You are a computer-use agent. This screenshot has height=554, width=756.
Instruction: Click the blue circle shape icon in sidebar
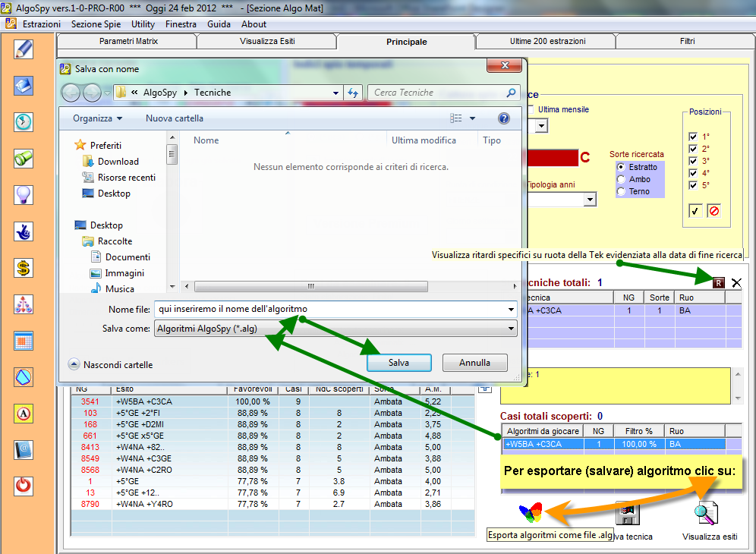(23, 377)
